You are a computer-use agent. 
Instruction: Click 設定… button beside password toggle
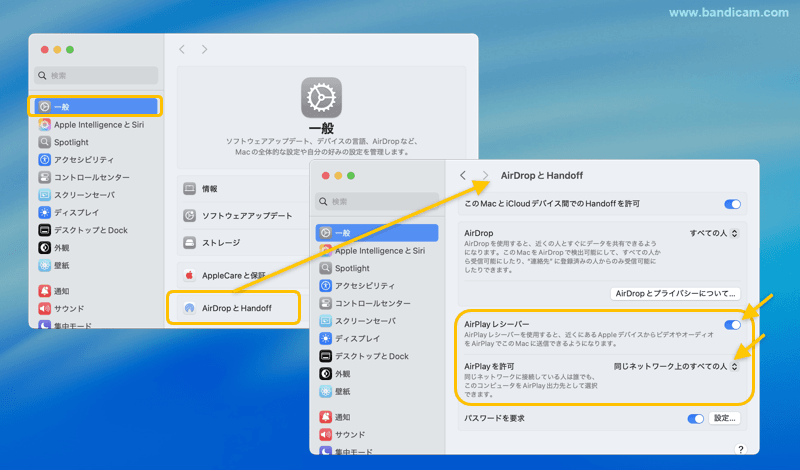tap(725, 418)
